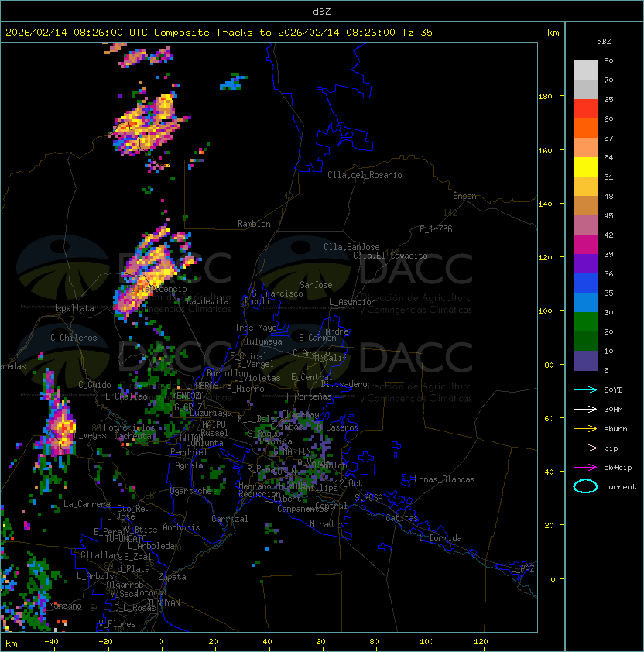Click the '30HM' legend label

coord(613,409)
